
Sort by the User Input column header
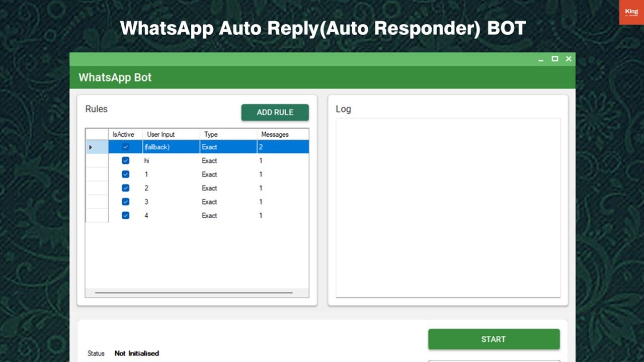[171, 134]
